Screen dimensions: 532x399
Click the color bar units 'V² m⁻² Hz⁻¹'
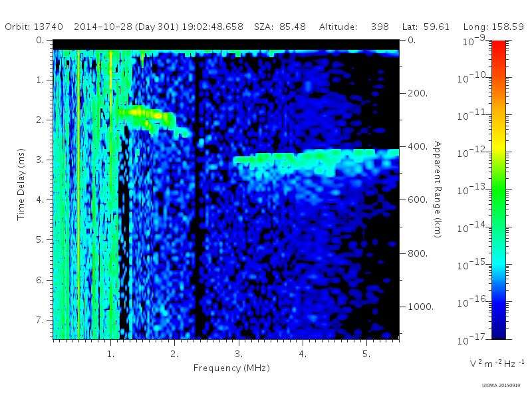497,363
